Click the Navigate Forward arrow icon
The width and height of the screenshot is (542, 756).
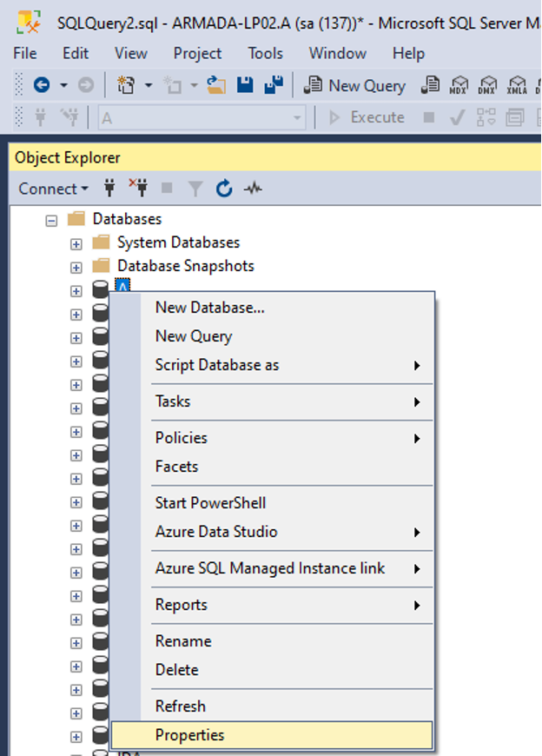tap(86, 85)
